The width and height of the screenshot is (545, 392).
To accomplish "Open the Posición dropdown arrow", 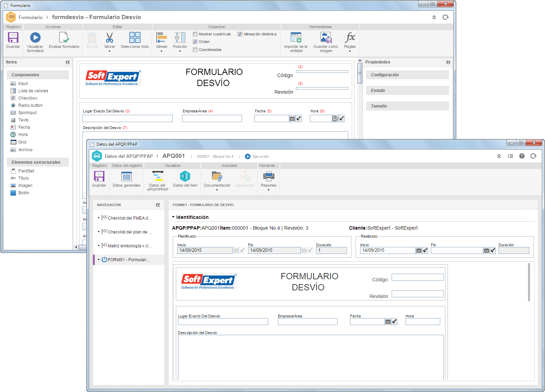I will (180, 51).
